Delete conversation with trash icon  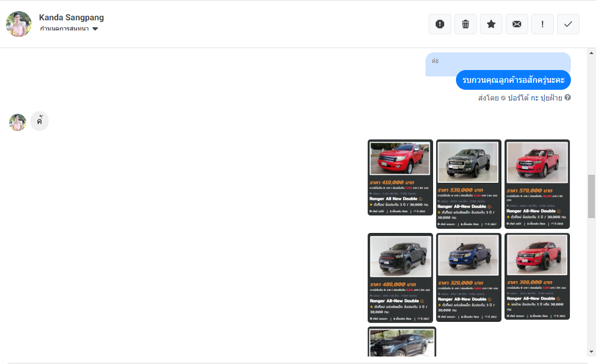[x=465, y=24]
